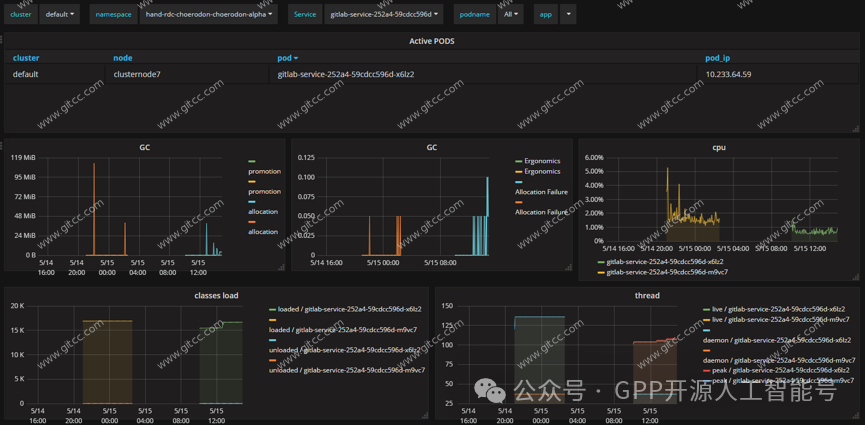Click the clusternode7 table cell
This screenshot has height=425, width=865.
[x=137, y=74]
